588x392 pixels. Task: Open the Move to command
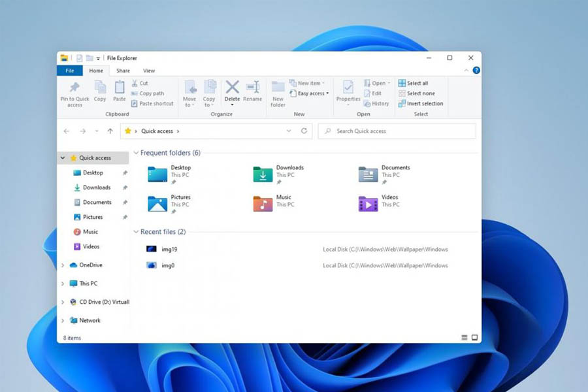click(x=189, y=93)
